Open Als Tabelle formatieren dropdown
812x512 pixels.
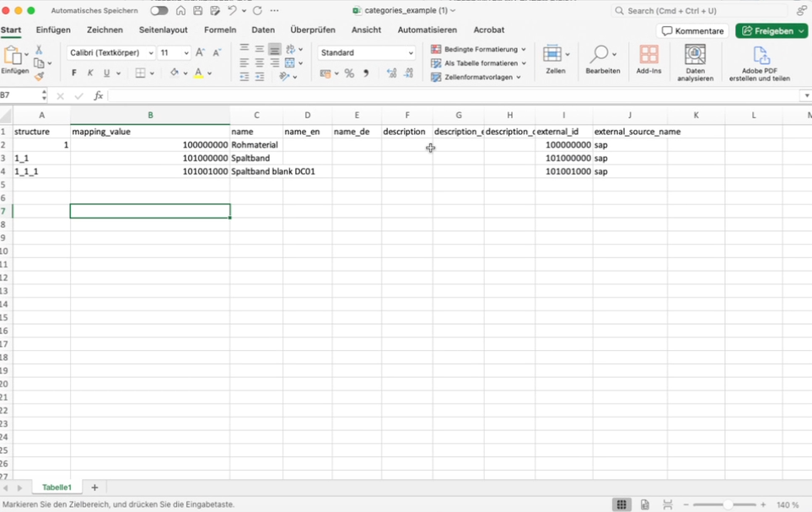tap(478, 63)
